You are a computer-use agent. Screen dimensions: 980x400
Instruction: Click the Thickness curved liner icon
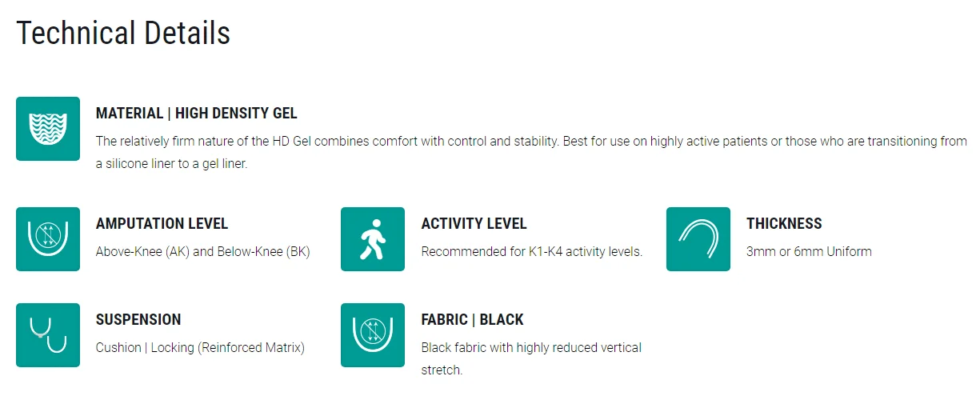click(698, 239)
